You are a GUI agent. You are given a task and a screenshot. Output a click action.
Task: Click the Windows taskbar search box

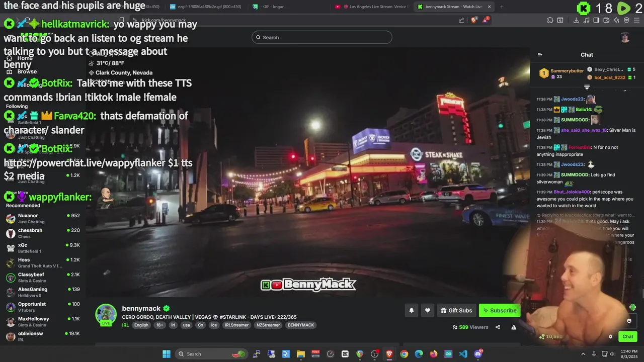[x=211, y=354]
